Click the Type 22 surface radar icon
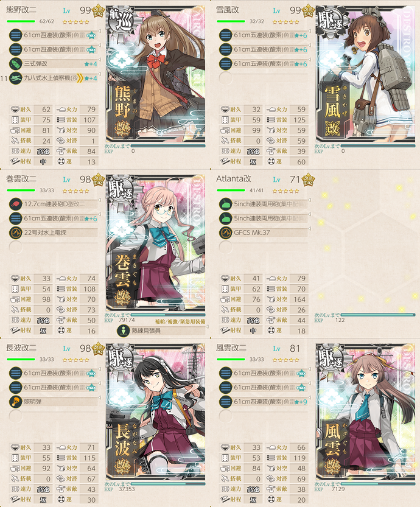This screenshot has width=420, height=507. tap(15, 233)
